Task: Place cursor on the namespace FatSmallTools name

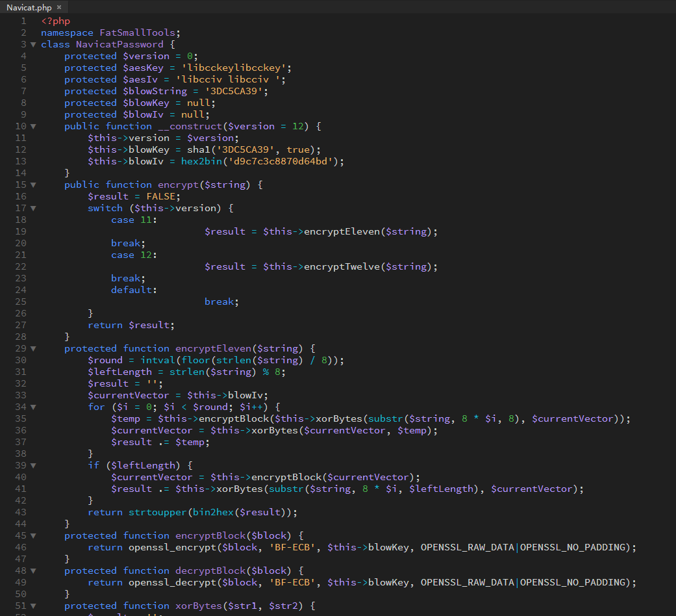Action: [140, 32]
